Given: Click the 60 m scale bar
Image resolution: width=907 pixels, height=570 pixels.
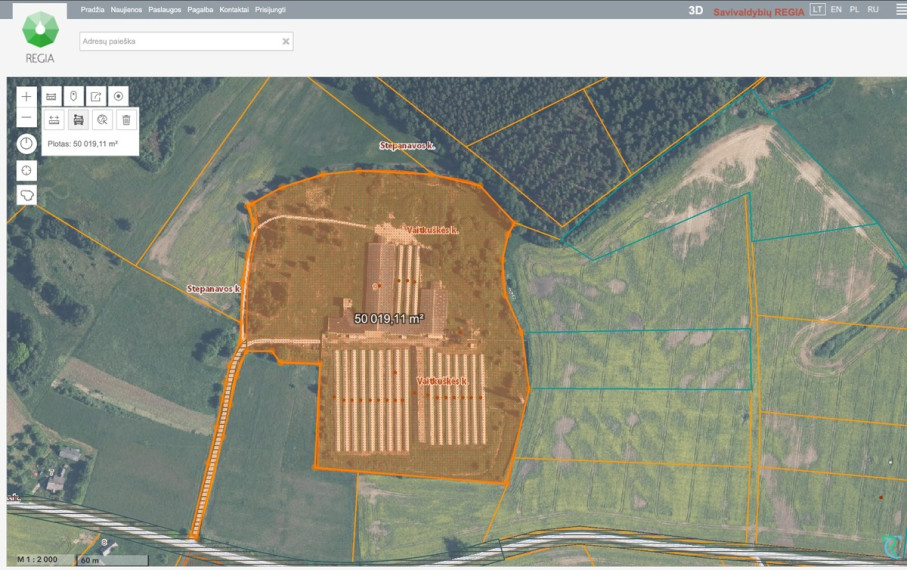Looking at the screenshot, I should click(113, 560).
